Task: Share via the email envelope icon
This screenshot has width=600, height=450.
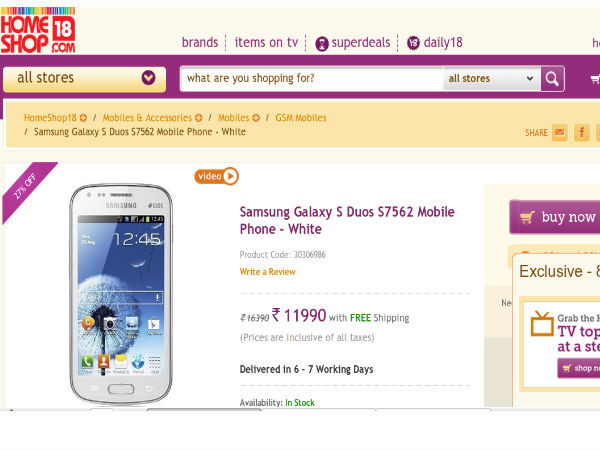Action: [559, 133]
